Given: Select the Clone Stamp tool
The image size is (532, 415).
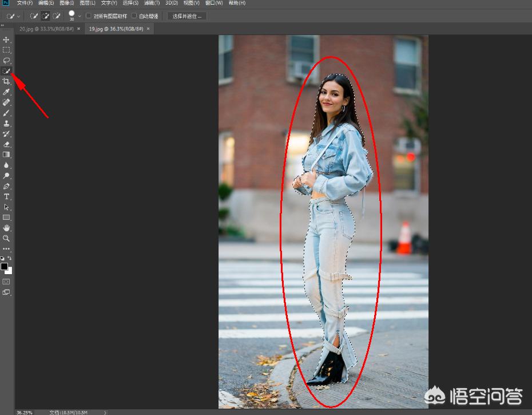Looking at the screenshot, I should (x=6, y=123).
